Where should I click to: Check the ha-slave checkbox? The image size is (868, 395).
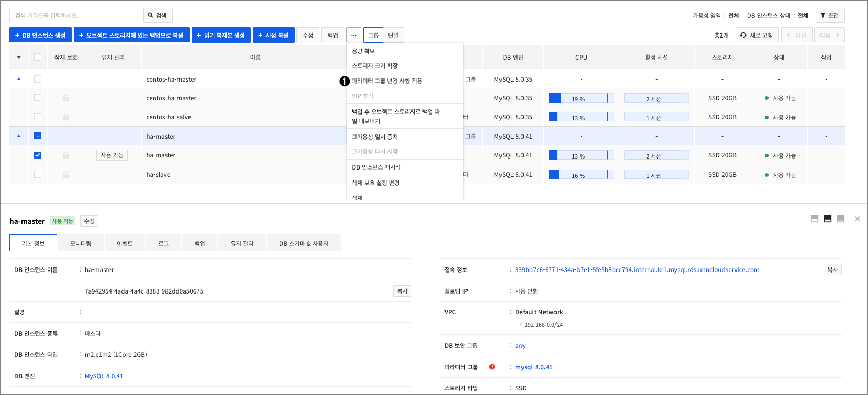38,174
